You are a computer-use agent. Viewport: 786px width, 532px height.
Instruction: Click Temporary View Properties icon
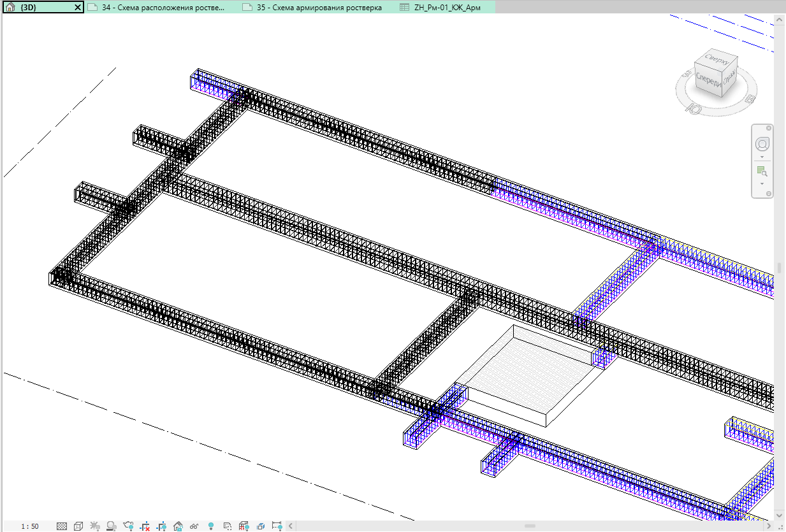(228, 526)
